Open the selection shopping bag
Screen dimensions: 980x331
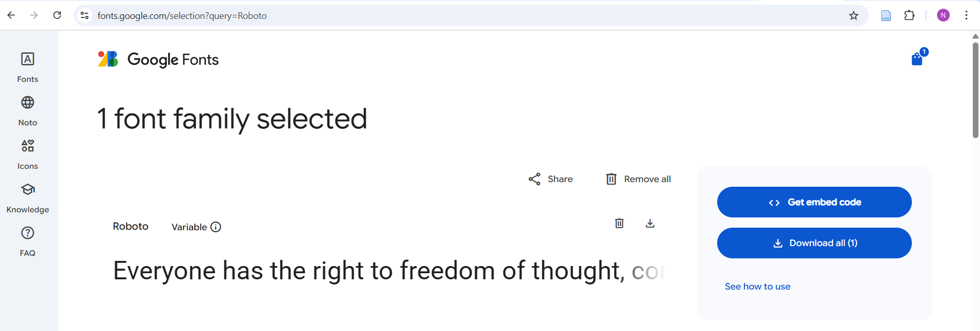pos(918,59)
